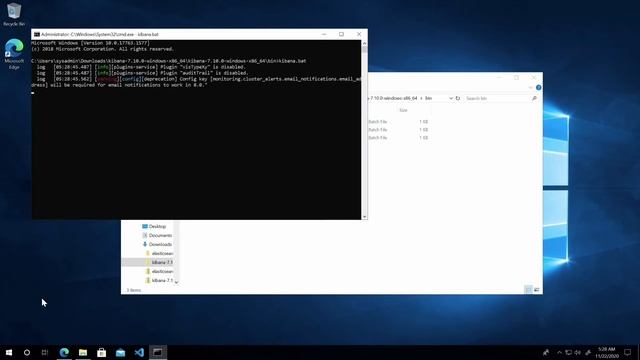Open address bar history dropdown in File Explorer
Viewport: 640px width, 360px height.
(x=451, y=98)
